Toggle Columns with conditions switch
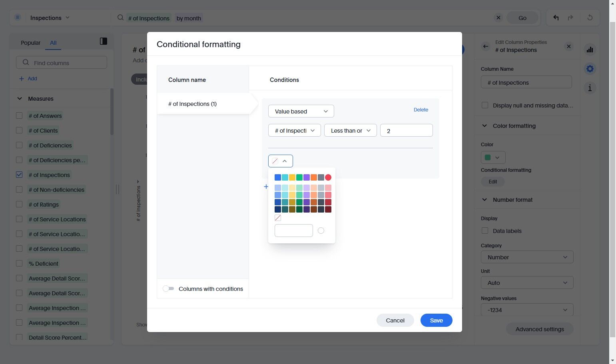The height and width of the screenshot is (364, 616). coord(168,288)
